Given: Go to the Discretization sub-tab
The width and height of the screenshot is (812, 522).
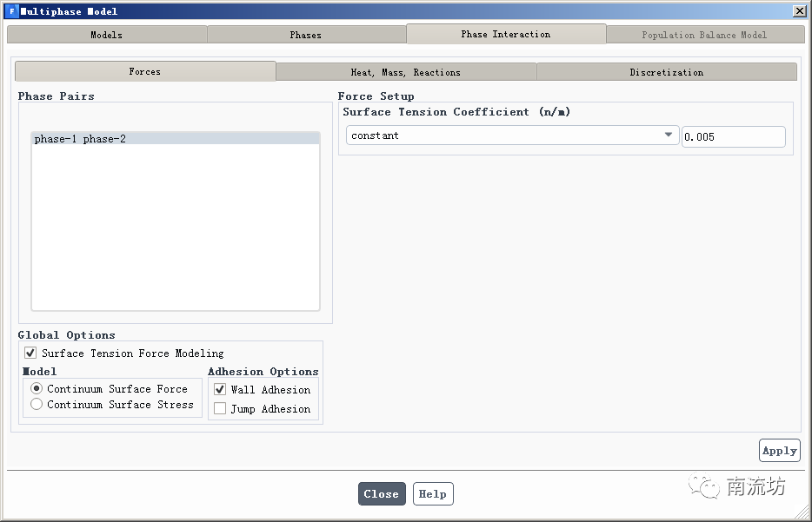Looking at the screenshot, I should [x=667, y=72].
